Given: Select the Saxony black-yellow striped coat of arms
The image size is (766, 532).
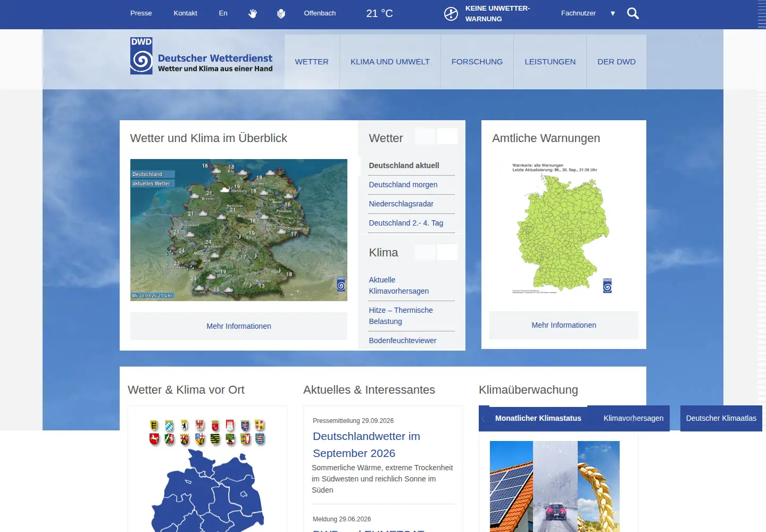Looking at the screenshot, I should [x=215, y=439].
